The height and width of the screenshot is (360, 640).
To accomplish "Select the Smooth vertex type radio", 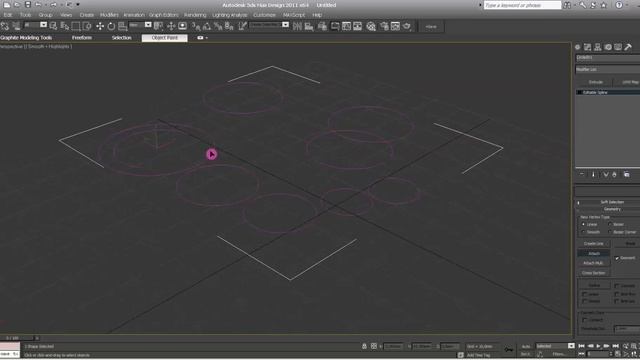I will pos(583,232).
